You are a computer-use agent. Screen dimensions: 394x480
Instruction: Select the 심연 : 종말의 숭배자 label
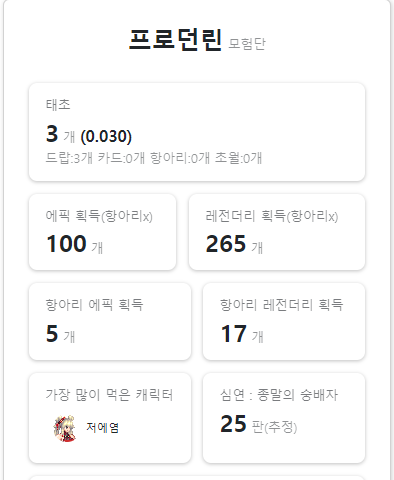coord(279,395)
